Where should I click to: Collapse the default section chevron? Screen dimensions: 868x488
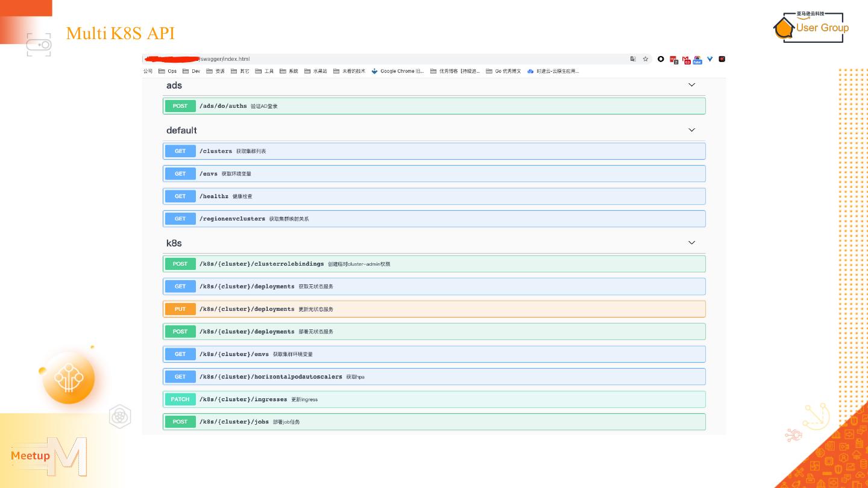pyautogui.click(x=691, y=130)
